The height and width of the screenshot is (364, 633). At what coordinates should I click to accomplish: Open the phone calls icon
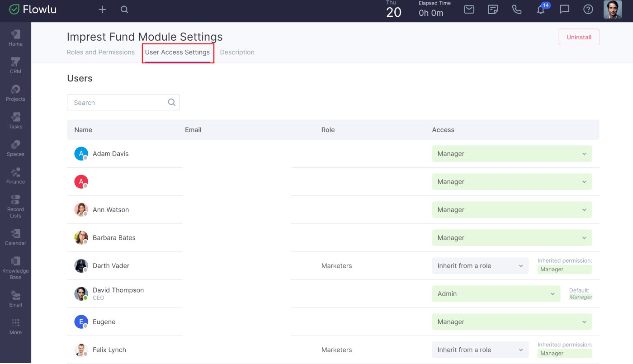[517, 9]
